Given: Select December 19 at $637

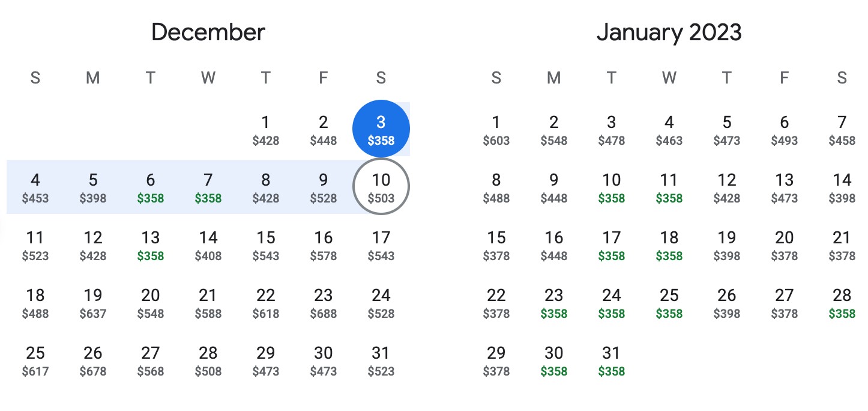Looking at the screenshot, I should 92,302.
